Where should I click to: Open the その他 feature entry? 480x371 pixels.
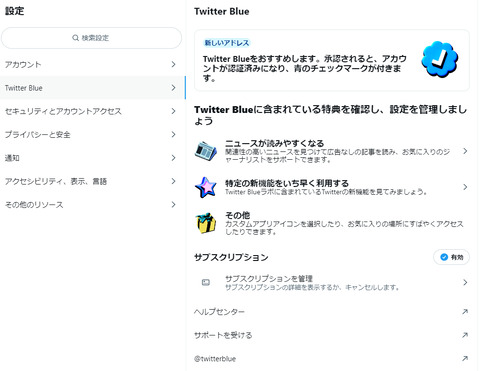332,223
